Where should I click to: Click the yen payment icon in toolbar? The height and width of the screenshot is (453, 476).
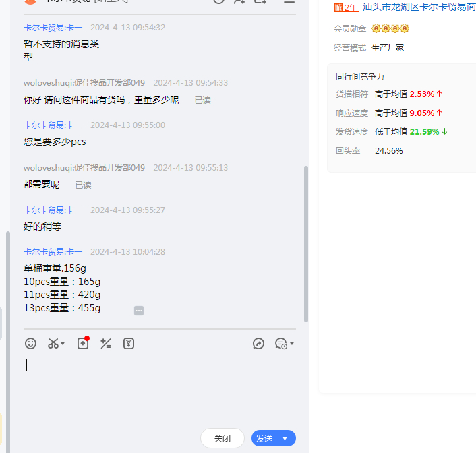coord(129,344)
